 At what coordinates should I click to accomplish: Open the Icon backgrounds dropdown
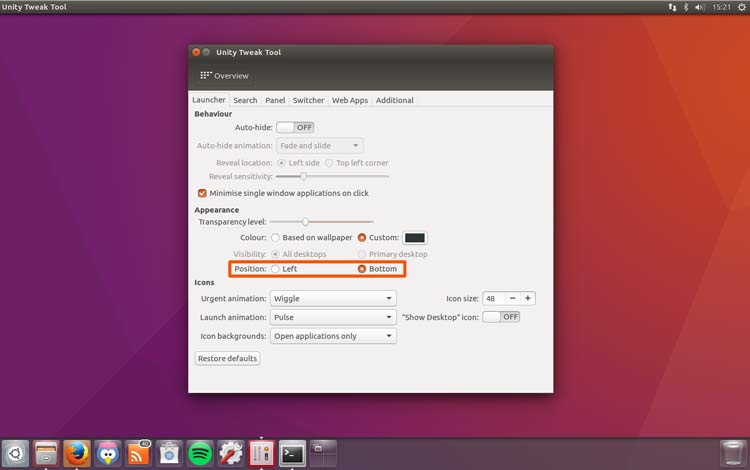pos(333,336)
